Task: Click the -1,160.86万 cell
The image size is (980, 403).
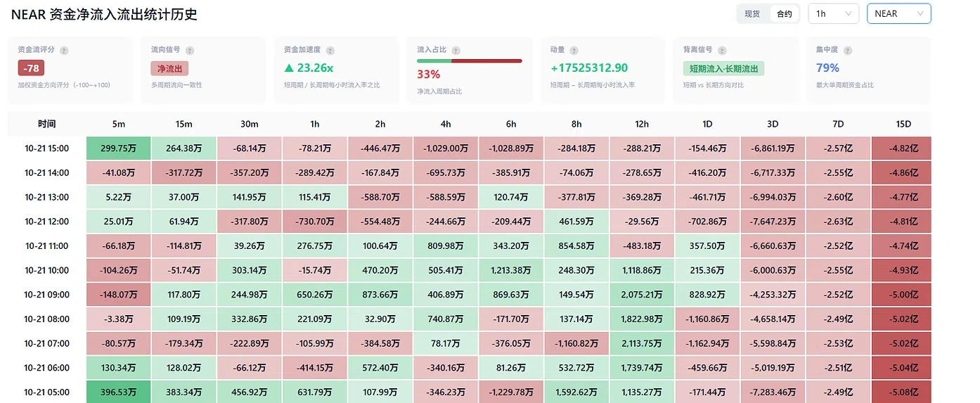Action: coord(707,319)
